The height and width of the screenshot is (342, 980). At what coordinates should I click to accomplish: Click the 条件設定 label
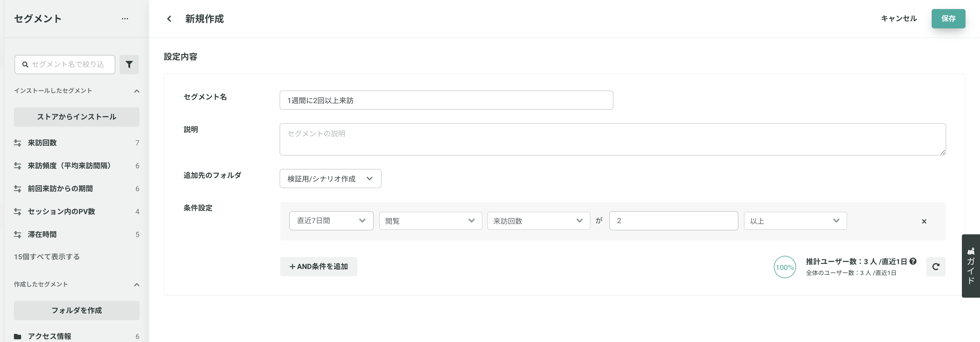198,208
